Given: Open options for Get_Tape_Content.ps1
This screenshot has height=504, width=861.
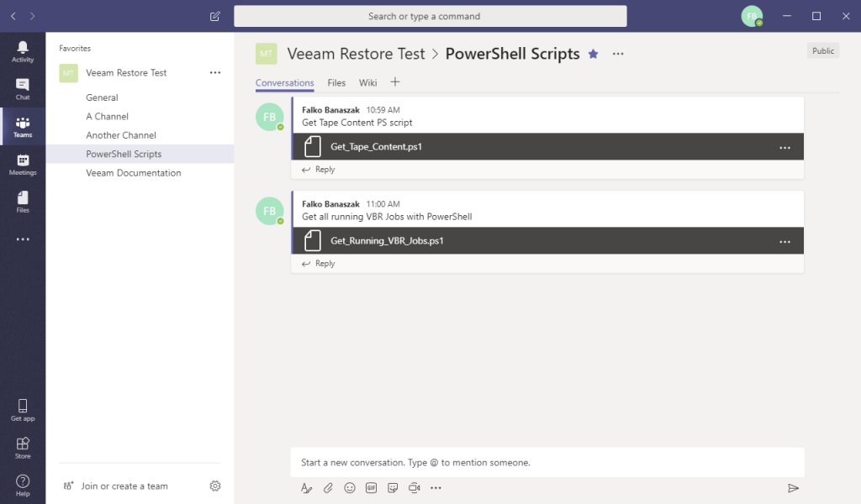Looking at the screenshot, I should (784, 148).
